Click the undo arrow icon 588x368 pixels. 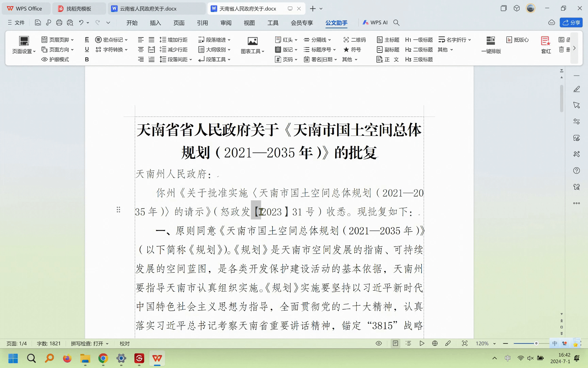[81, 22]
